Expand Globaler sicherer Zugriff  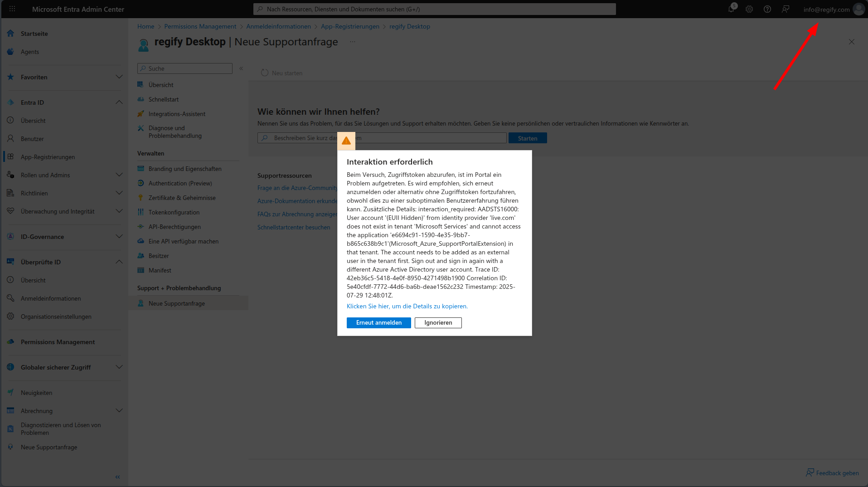point(119,367)
